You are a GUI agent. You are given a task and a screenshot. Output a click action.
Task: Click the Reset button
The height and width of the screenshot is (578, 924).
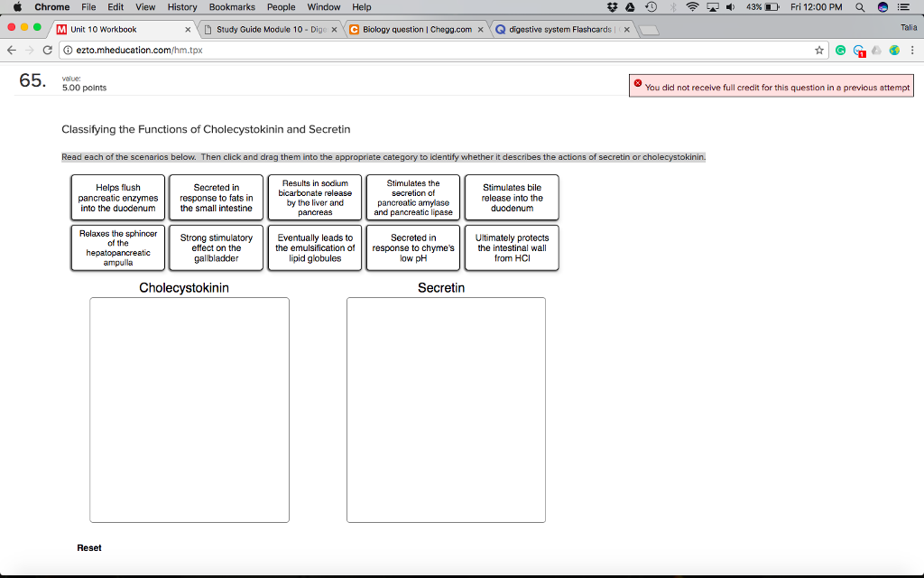(88, 547)
